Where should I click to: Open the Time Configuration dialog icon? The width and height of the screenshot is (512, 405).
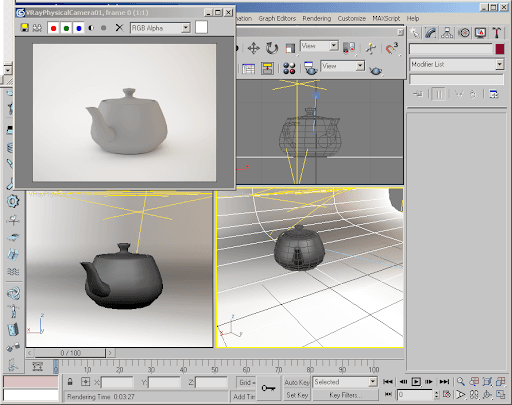click(x=447, y=395)
